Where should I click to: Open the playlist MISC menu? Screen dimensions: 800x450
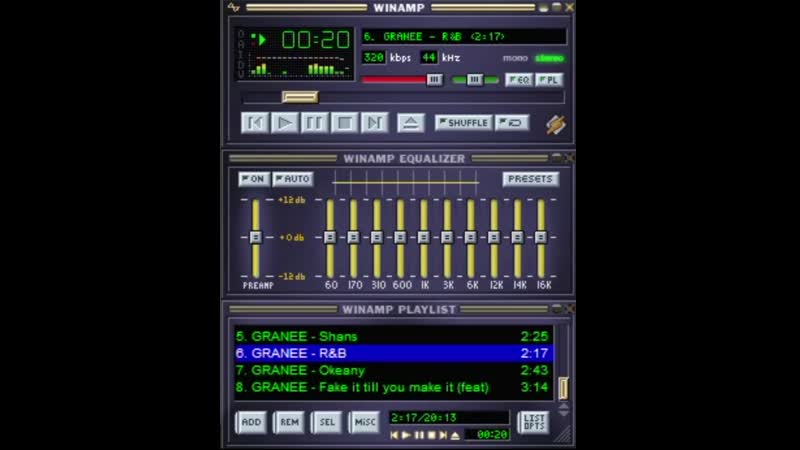click(x=364, y=422)
